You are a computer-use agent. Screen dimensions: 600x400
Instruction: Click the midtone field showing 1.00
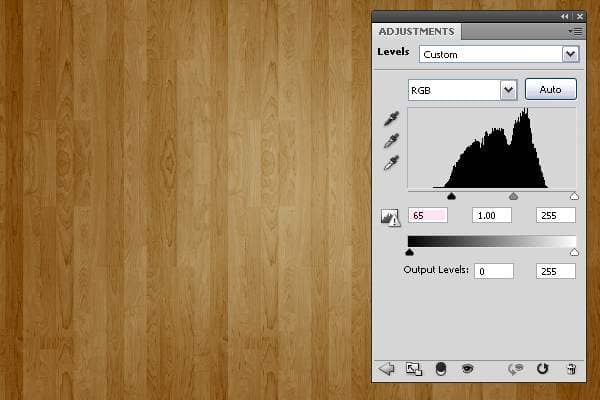click(x=492, y=216)
